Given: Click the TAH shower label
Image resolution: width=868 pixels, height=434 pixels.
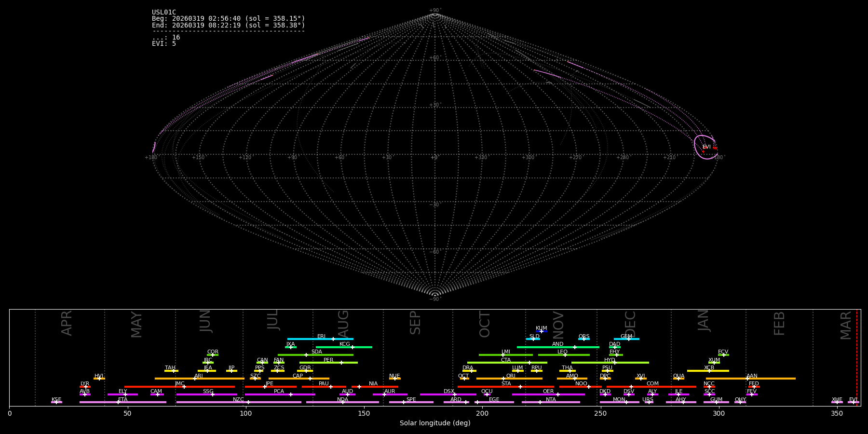Looking at the screenshot, I should 170,368.
